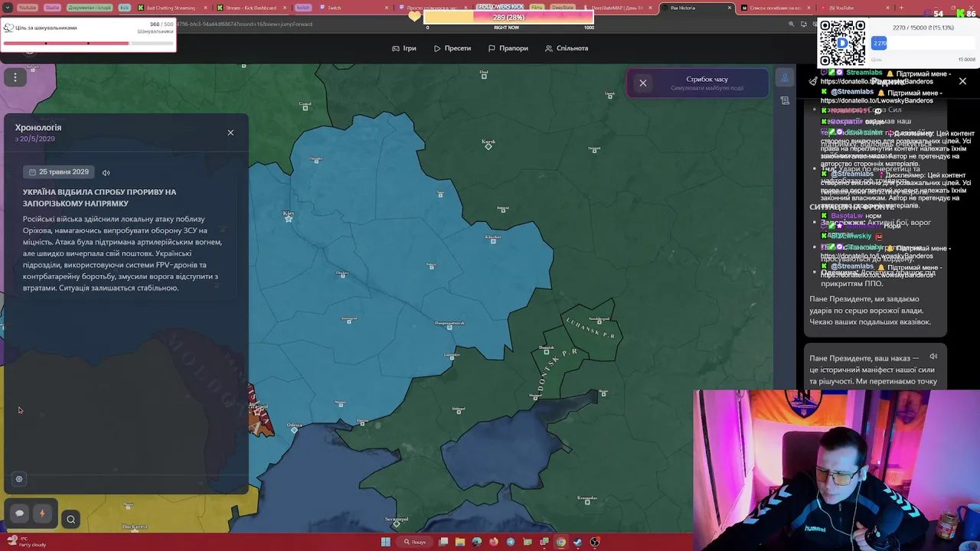The width and height of the screenshot is (980, 551).
Task: Close the Хронологія panel
Action: point(230,132)
